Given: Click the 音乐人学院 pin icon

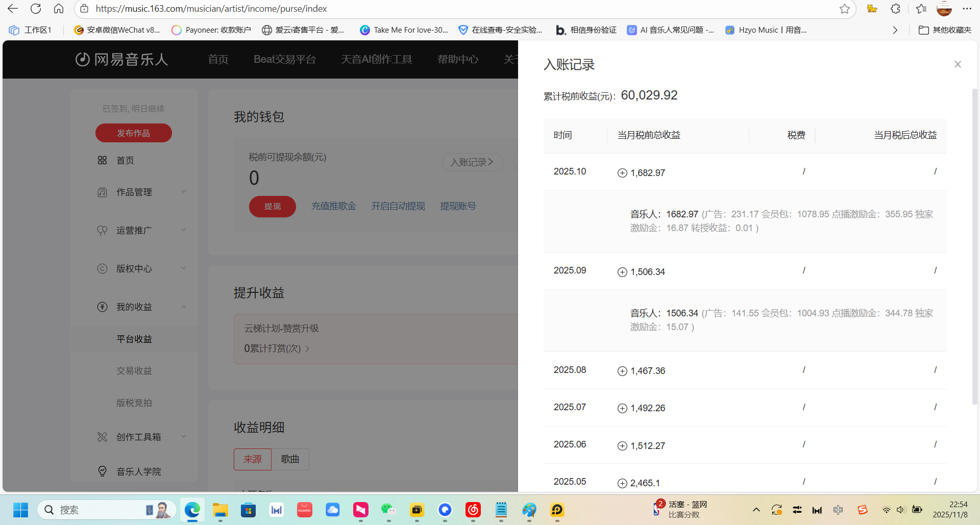Looking at the screenshot, I should pos(102,471).
